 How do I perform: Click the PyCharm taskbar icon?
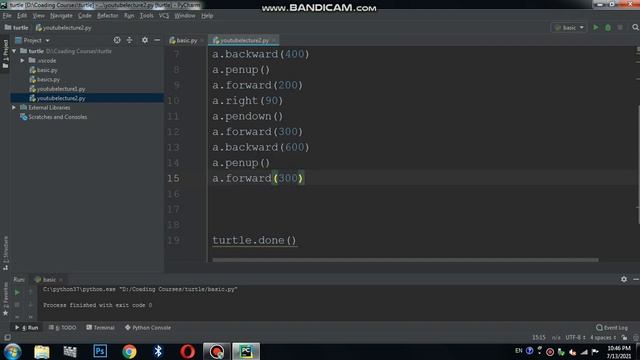pos(246,351)
